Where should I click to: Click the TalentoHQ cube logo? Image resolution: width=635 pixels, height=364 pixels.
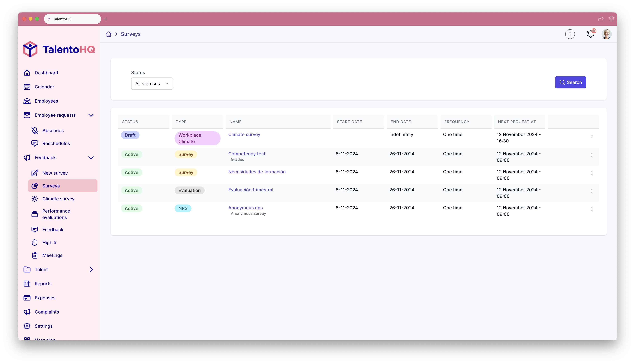coord(30,49)
